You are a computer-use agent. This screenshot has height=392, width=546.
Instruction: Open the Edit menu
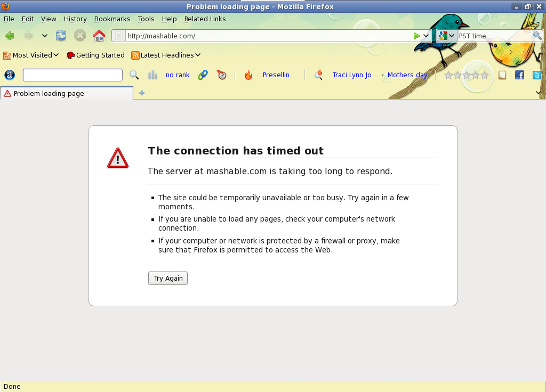pos(28,19)
